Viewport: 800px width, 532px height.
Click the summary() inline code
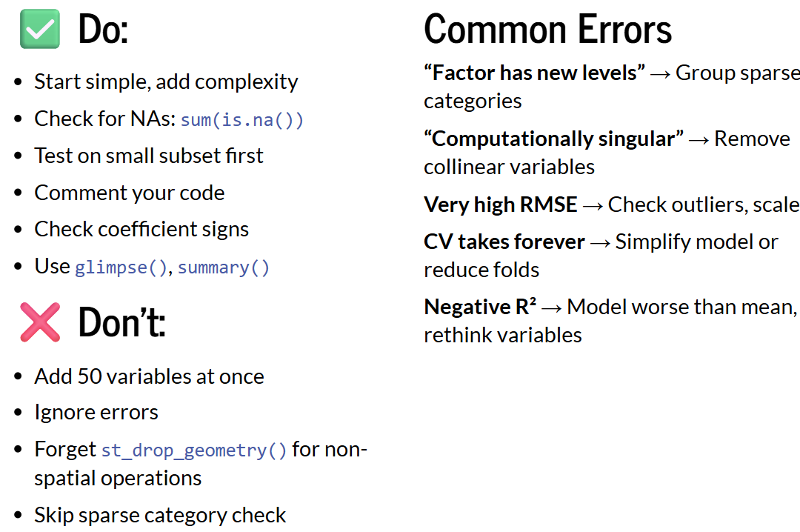click(224, 267)
